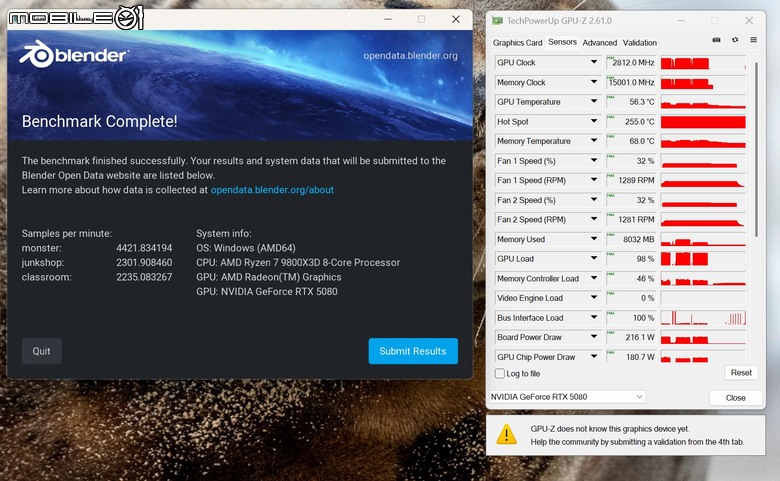This screenshot has width=780, height=481.
Task: Click the OS: Windows (AMD64) line
Action: coord(246,248)
